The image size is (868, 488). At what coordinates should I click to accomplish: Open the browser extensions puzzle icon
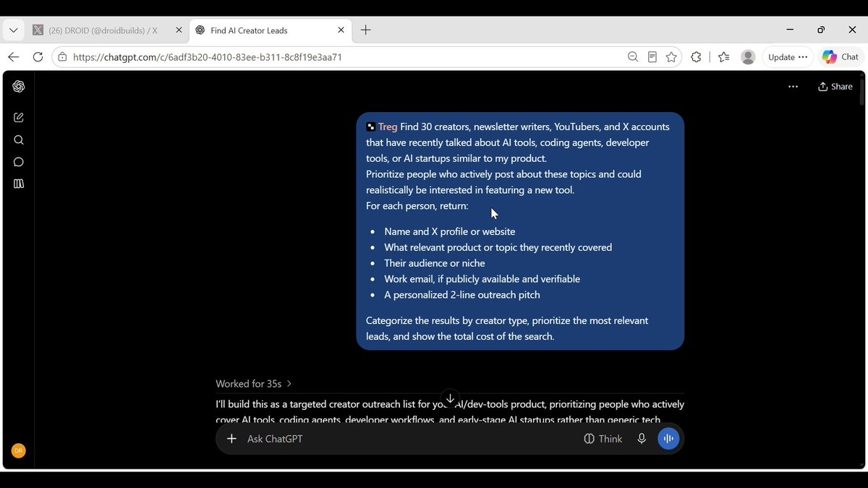[696, 57]
